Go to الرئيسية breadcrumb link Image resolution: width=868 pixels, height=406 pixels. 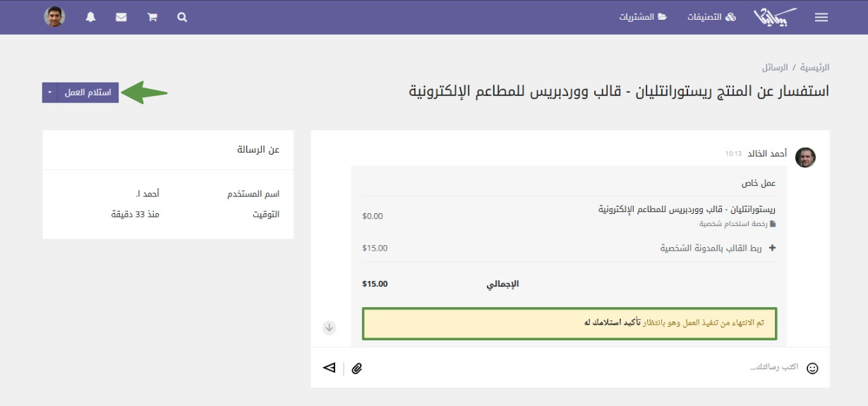[814, 68]
